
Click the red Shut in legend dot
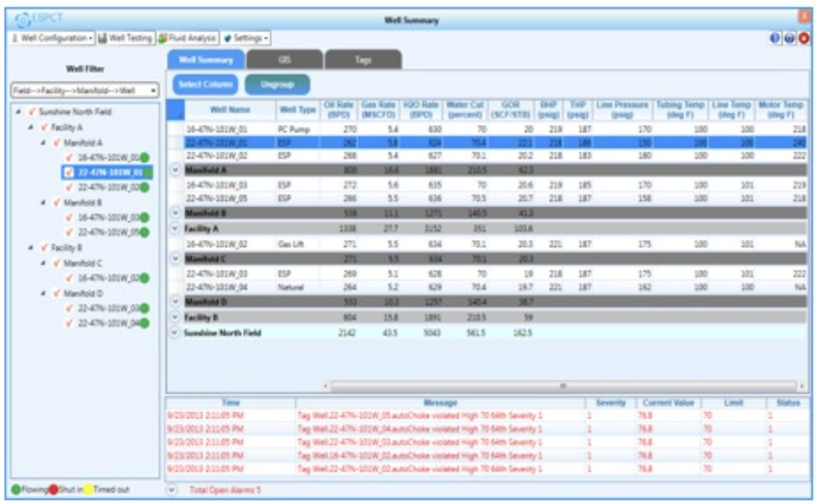pyautogui.click(x=53, y=490)
